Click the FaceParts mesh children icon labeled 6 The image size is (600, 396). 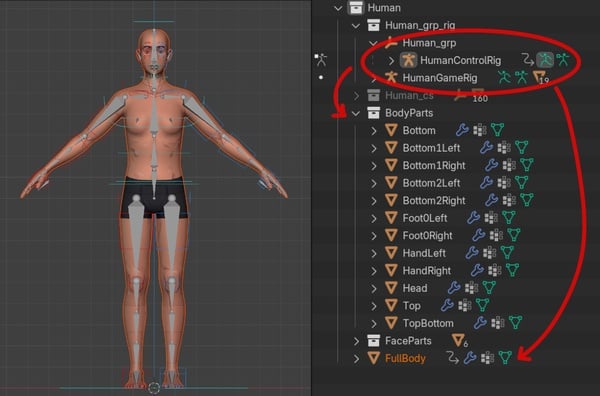click(x=459, y=341)
